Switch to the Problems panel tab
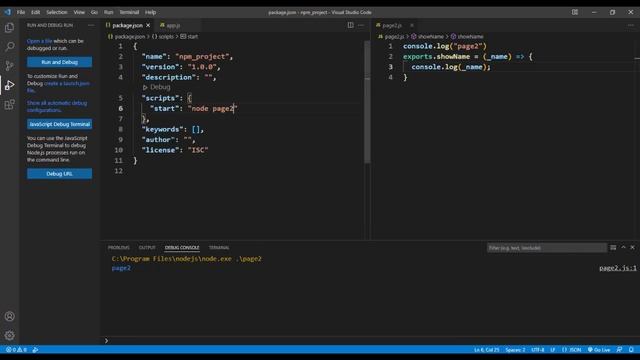 click(x=118, y=248)
